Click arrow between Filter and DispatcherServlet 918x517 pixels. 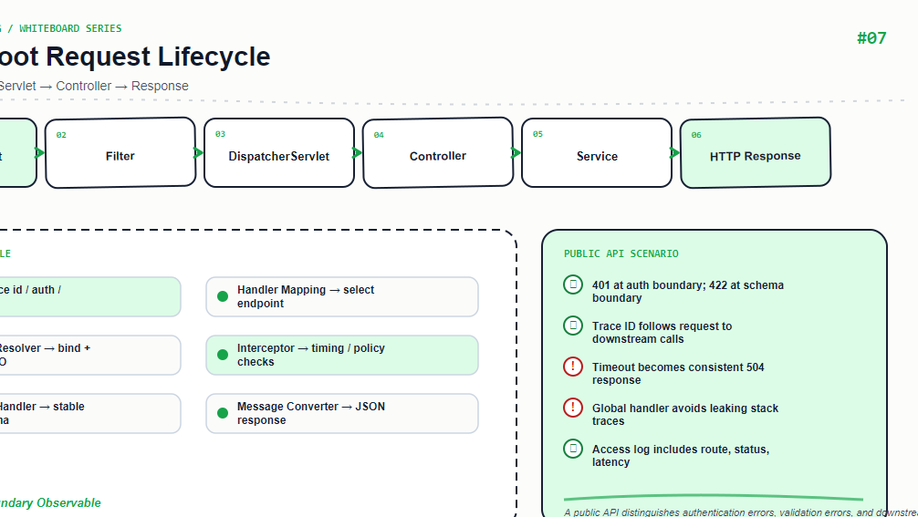[198, 153]
